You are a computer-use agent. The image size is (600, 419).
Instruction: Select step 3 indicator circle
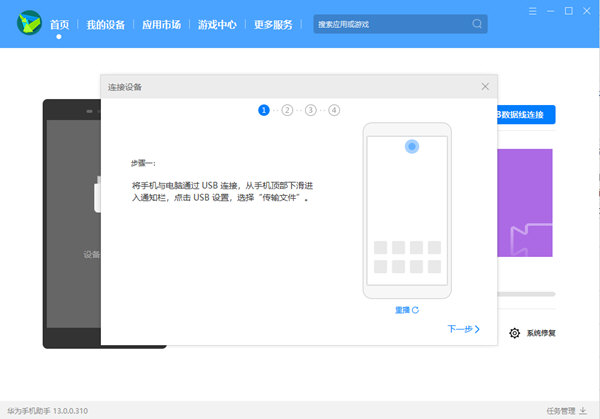tap(310, 110)
